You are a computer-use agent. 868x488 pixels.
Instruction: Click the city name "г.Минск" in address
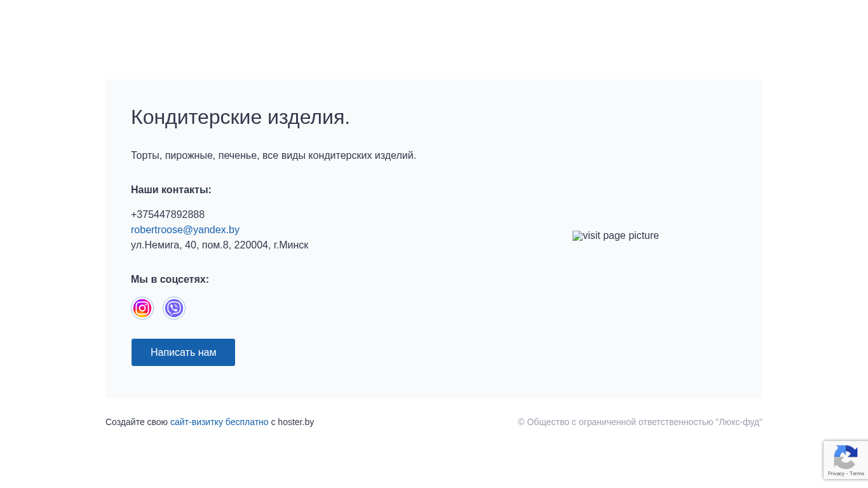[291, 245]
